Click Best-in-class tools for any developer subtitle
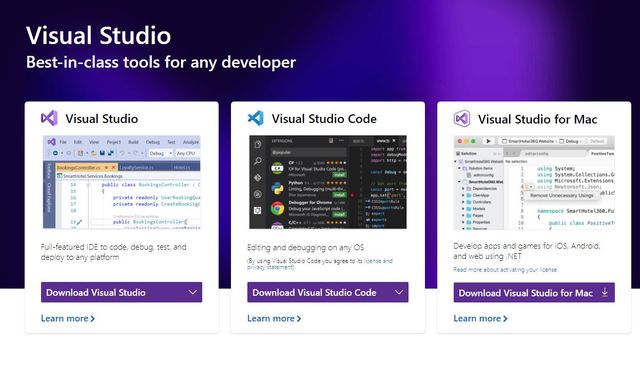The height and width of the screenshot is (365, 640). pyautogui.click(x=161, y=62)
